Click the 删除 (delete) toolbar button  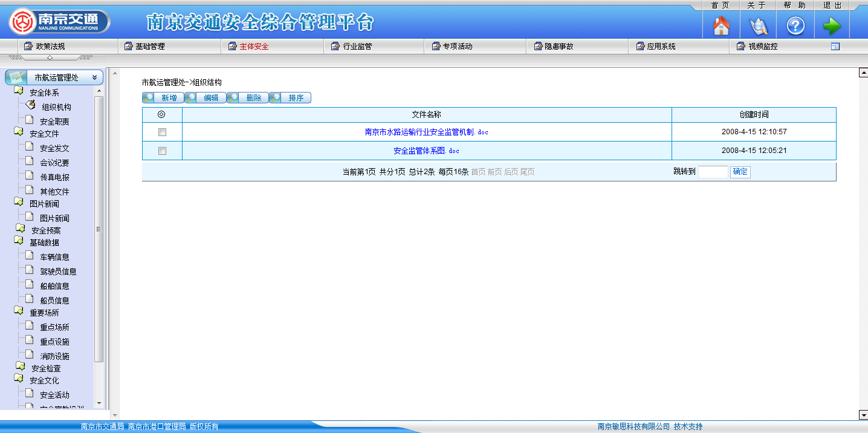[x=248, y=98]
